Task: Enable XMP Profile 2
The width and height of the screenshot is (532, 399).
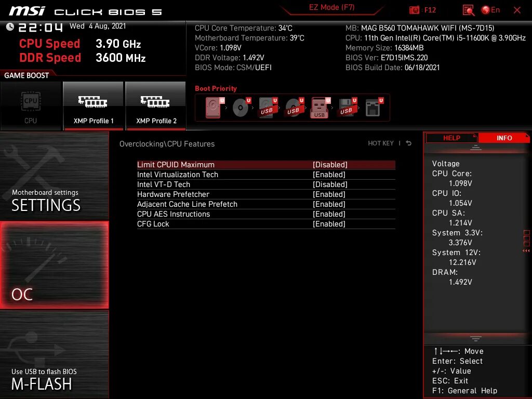Action: click(x=156, y=106)
